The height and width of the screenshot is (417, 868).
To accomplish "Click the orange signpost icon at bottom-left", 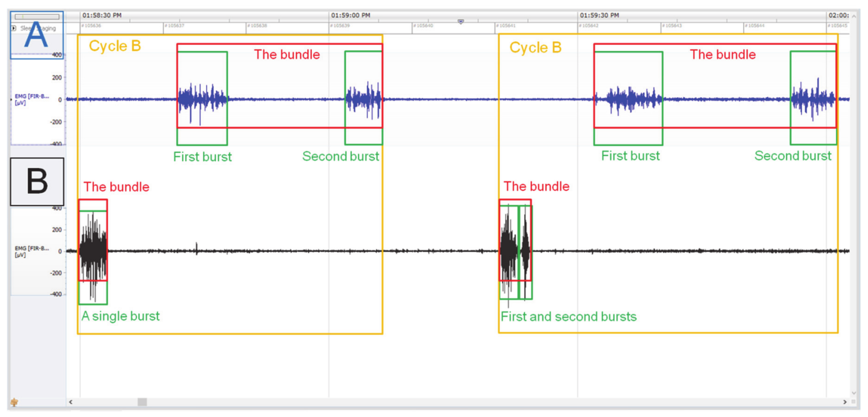I will 14,402.
